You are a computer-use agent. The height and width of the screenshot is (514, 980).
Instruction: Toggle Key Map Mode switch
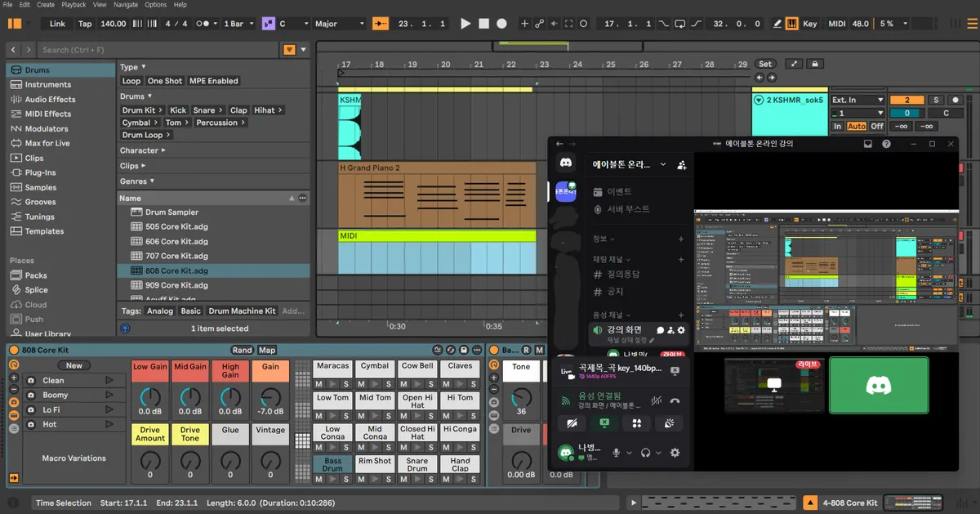click(x=809, y=24)
